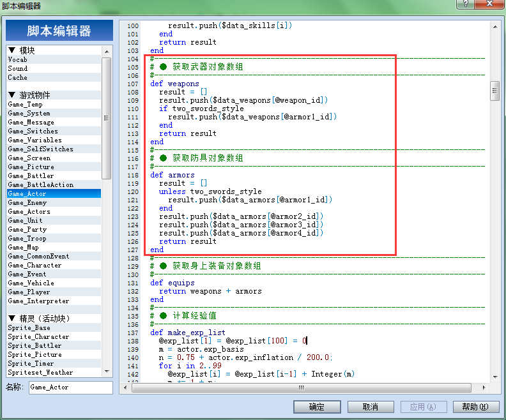Click the 帮助(H) help button

476,407
